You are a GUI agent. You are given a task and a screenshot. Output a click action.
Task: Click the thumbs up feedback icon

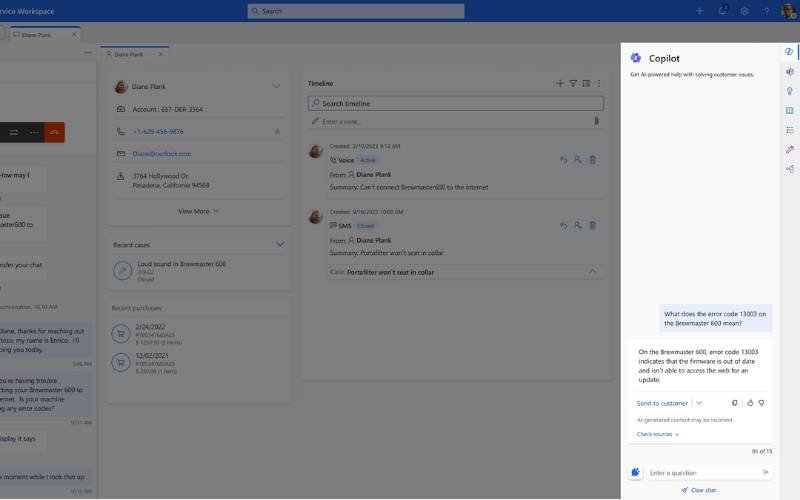[x=750, y=403]
